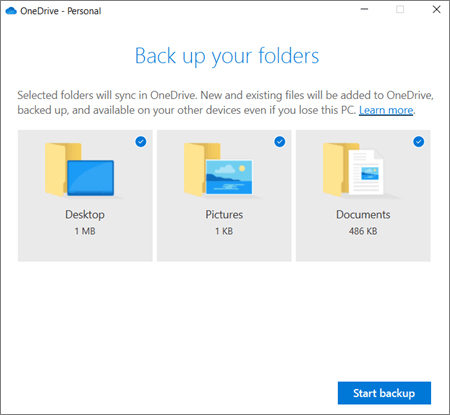Click the Back up your folders heading
Image resolution: width=450 pixels, height=415 pixels.
[227, 56]
